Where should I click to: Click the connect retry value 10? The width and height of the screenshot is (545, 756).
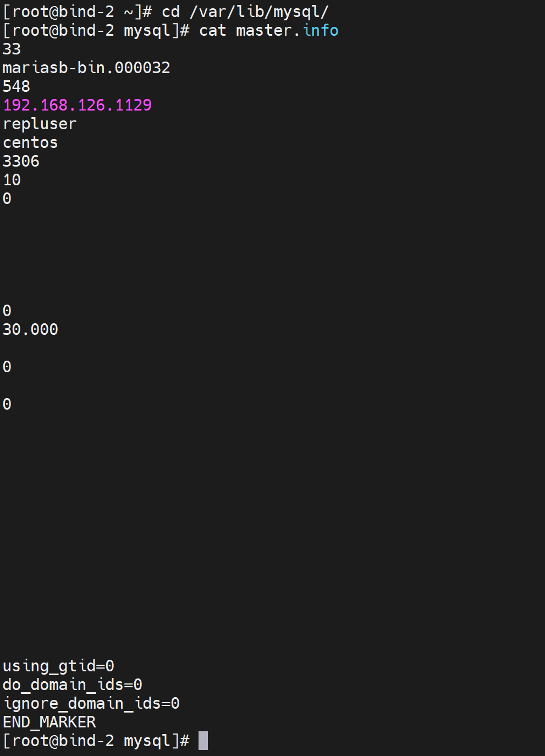click(x=12, y=180)
